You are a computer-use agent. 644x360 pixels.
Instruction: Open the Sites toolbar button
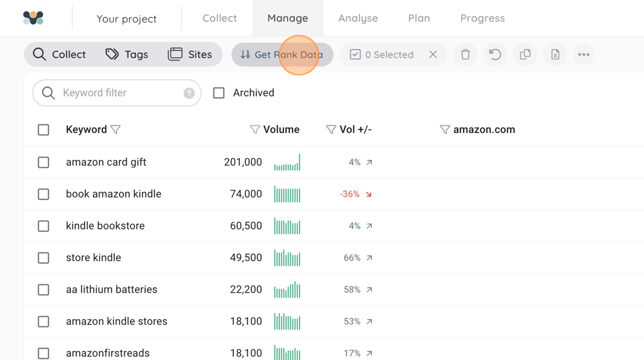tap(190, 54)
